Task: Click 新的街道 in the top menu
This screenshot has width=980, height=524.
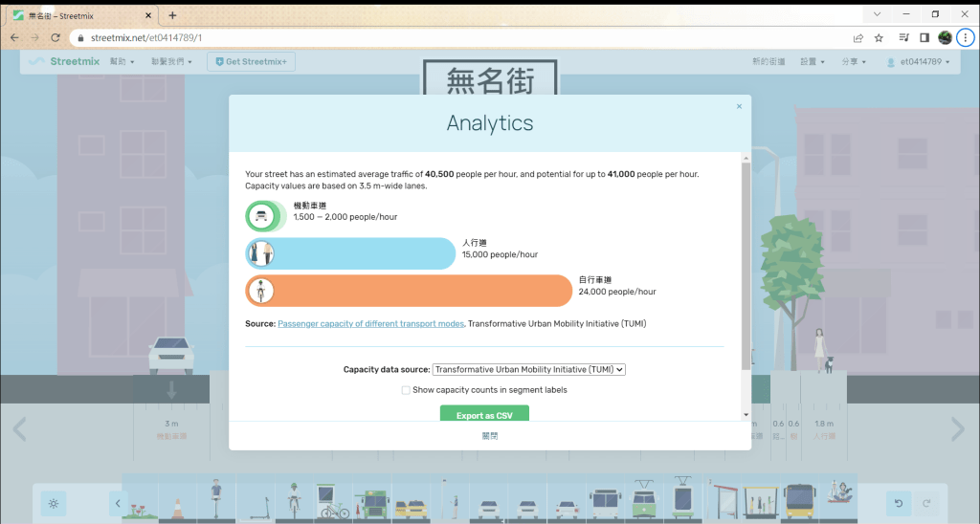Action: tap(768, 62)
